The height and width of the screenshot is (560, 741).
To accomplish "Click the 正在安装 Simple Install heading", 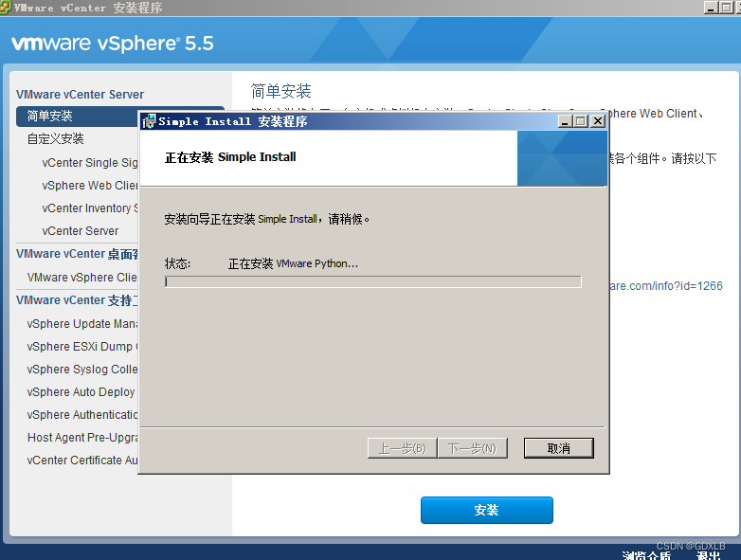I will (x=230, y=157).
